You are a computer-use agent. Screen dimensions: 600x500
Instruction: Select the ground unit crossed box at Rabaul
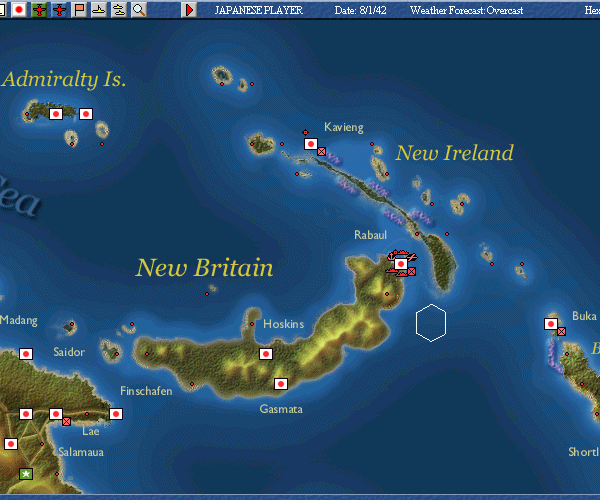point(412,271)
